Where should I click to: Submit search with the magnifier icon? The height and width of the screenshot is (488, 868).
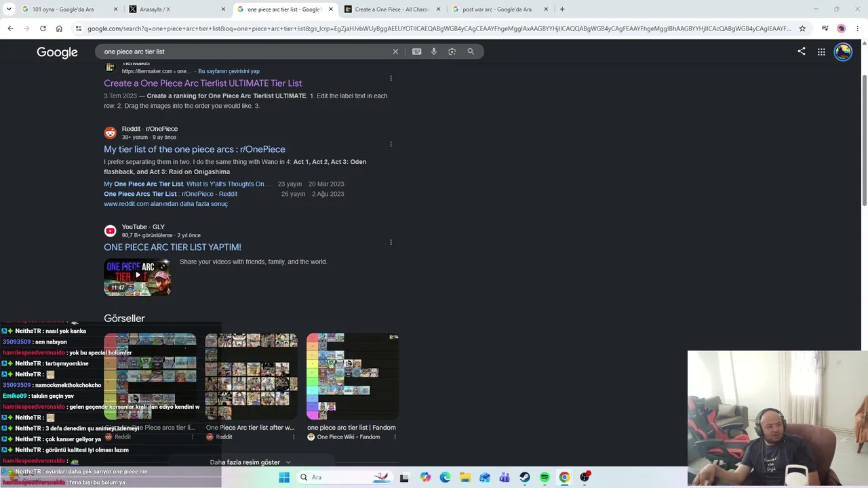(x=471, y=52)
